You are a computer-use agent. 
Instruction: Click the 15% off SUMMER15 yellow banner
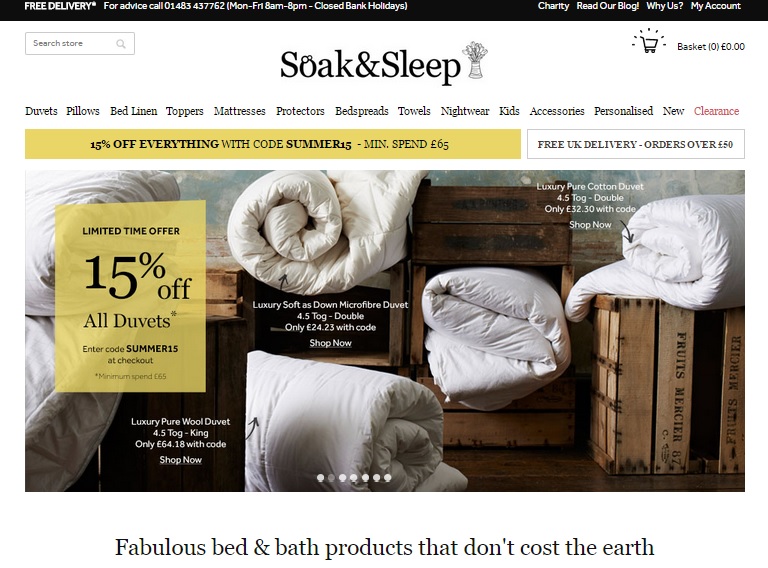(273, 144)
